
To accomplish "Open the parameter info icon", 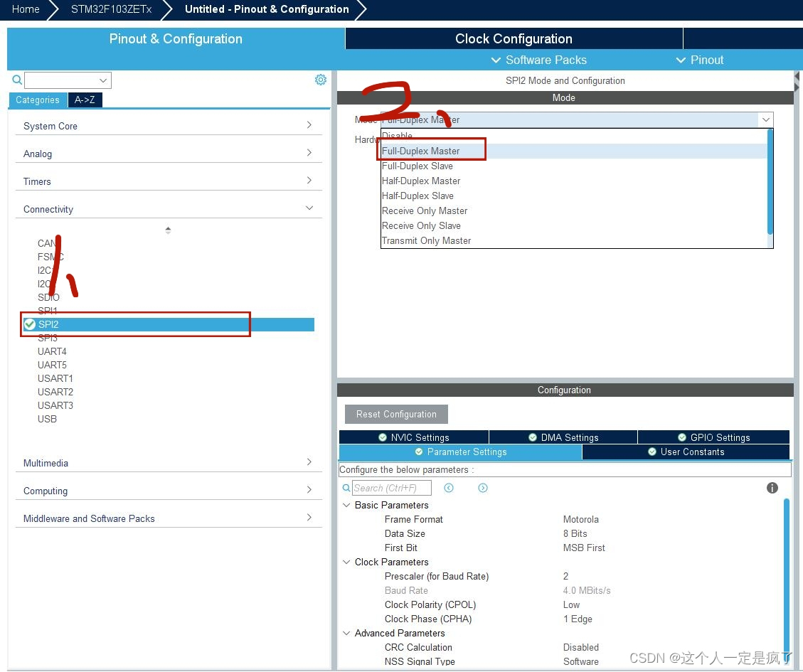I will tap(772, 488).
